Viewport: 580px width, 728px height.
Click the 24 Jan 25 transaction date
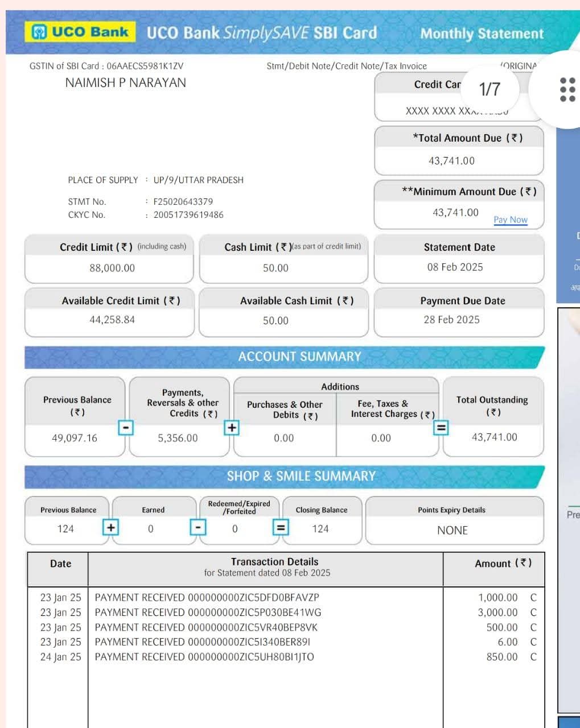61,657
